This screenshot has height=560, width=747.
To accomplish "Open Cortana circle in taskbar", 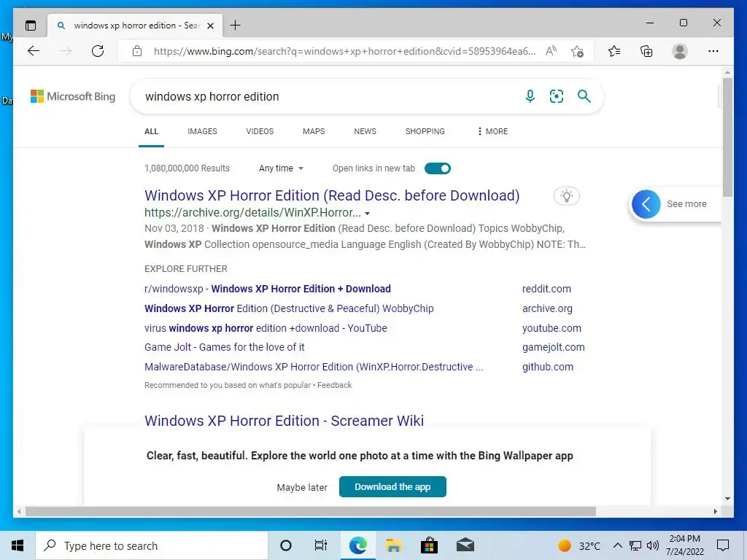I will pyautogui.click(x=286, y=545).
